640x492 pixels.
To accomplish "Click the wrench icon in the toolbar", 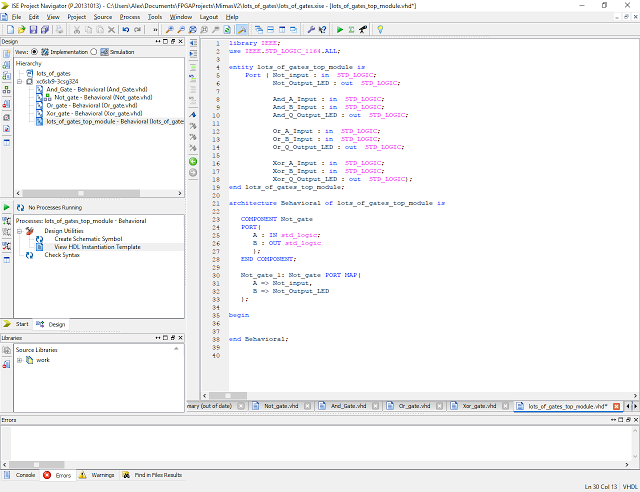I will [x=311, y=30].
